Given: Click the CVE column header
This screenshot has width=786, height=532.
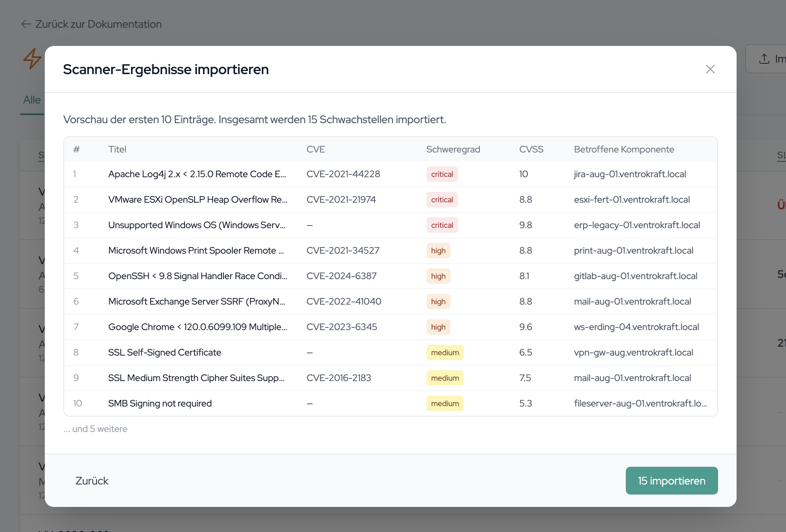Looking at the screenshot, I should [315, 149].
